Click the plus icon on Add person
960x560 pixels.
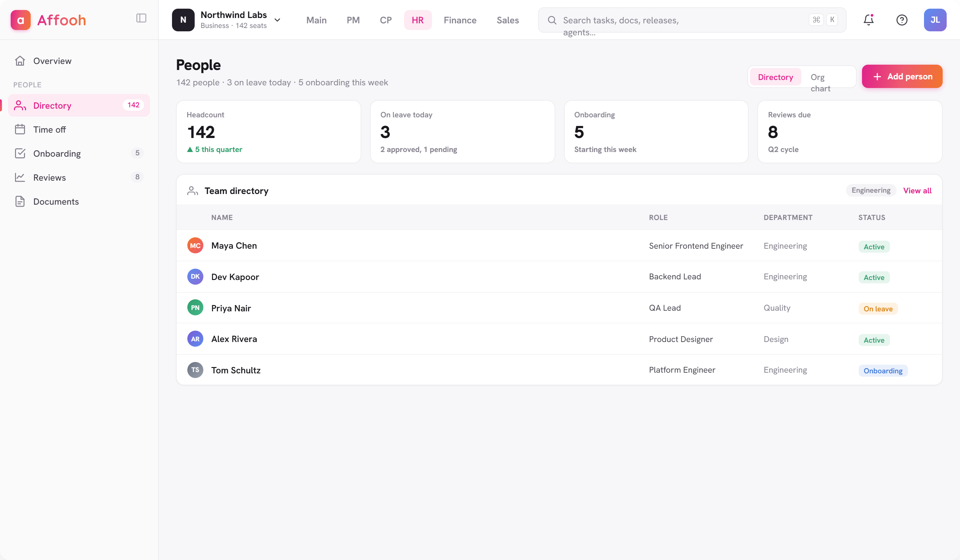(877, 77)
